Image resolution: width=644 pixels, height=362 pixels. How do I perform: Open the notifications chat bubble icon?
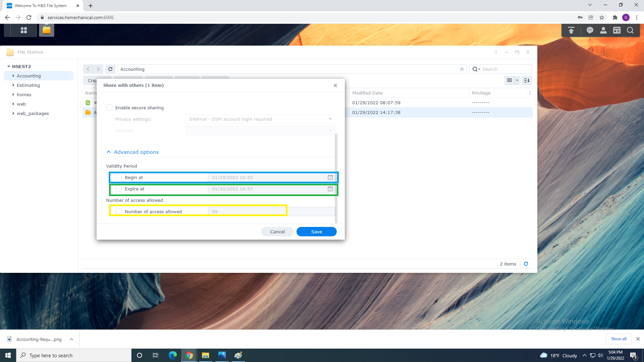click(590, 31)
